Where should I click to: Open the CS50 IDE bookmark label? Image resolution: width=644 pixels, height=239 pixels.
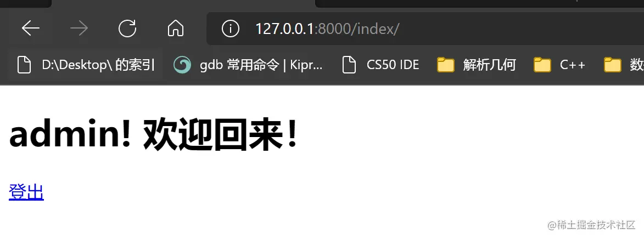[x=393, y=65]
